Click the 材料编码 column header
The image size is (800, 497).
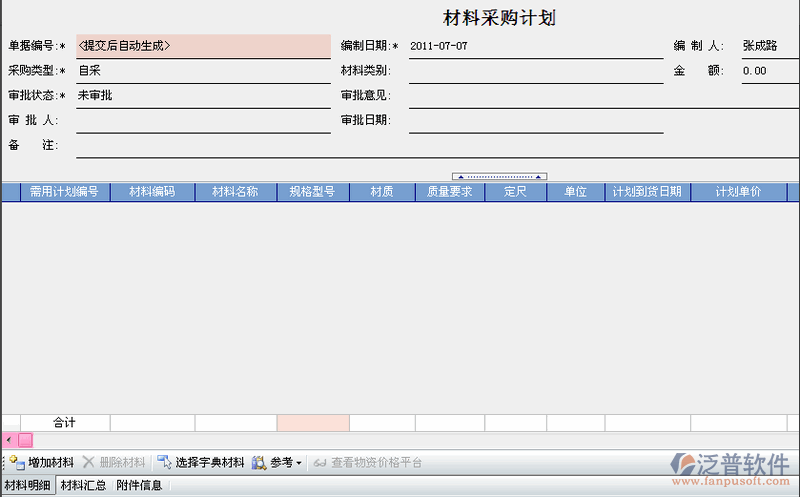click(153, 192)
